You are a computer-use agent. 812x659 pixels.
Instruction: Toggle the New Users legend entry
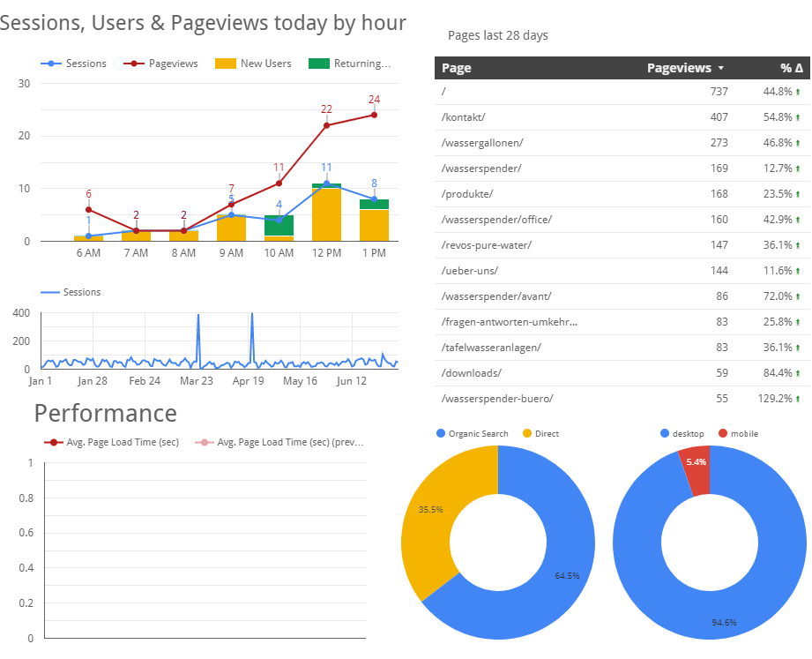coord(253,64)
